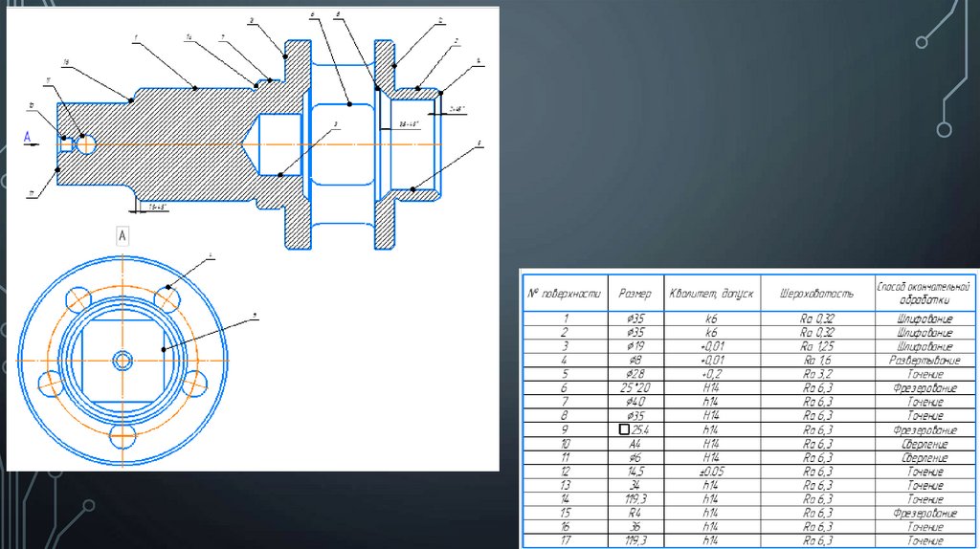The width and height of the screenshot is (980, 549).
Task: Click the '25*20' size cell
Action: click(x=635, y=388)
